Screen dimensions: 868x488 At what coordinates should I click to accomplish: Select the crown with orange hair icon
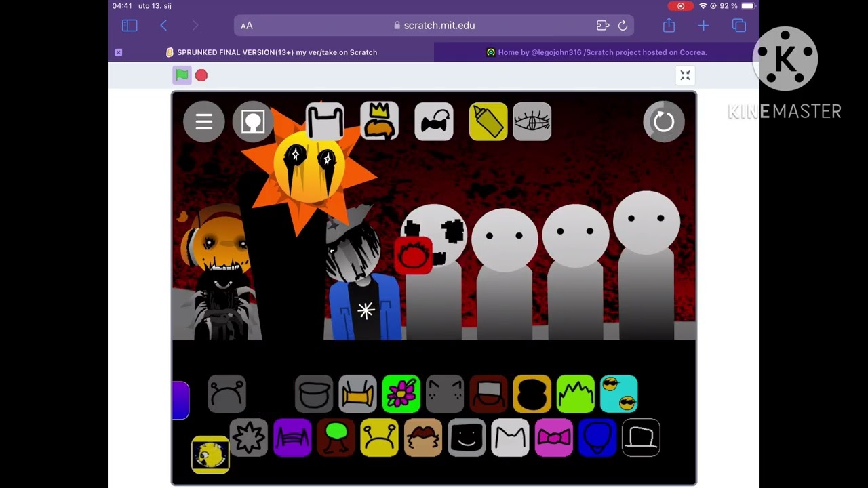[x=379, y=121]
